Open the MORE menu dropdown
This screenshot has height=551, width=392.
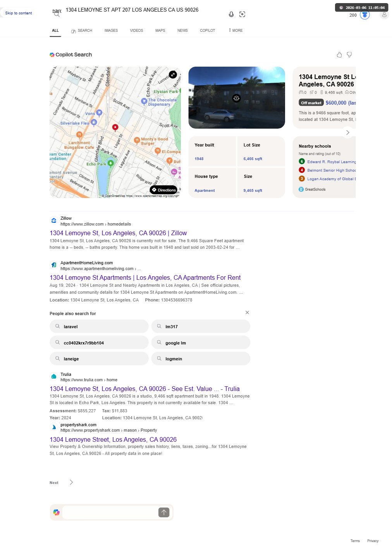(236, 30)
